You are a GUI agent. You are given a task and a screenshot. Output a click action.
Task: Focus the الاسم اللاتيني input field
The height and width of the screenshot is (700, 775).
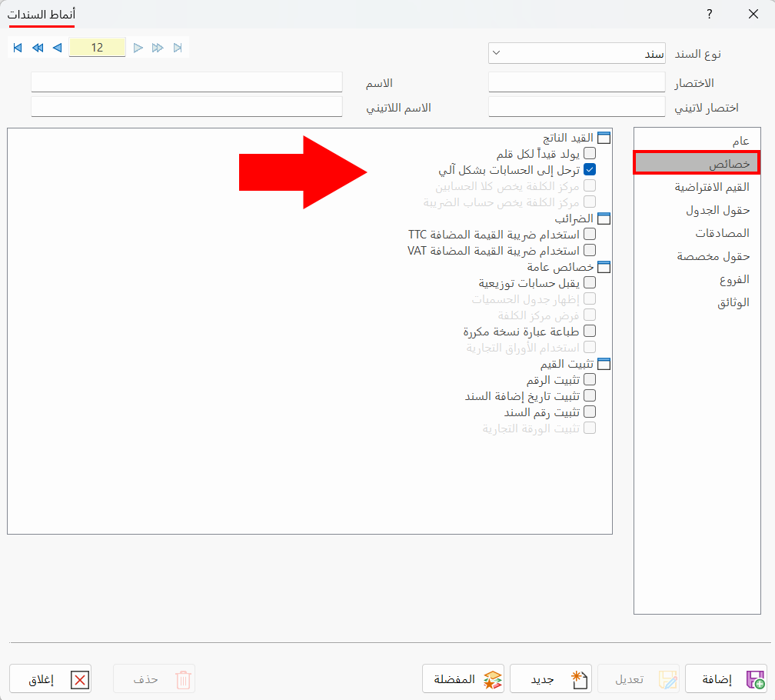coord(187,107)
